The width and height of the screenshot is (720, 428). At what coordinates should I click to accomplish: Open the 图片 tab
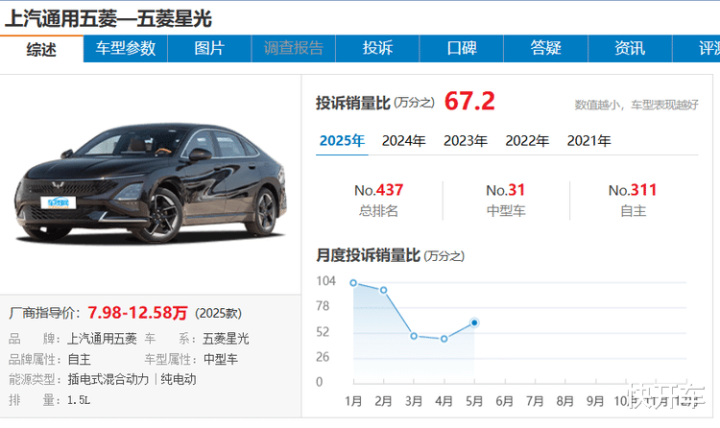coord(209,48)
